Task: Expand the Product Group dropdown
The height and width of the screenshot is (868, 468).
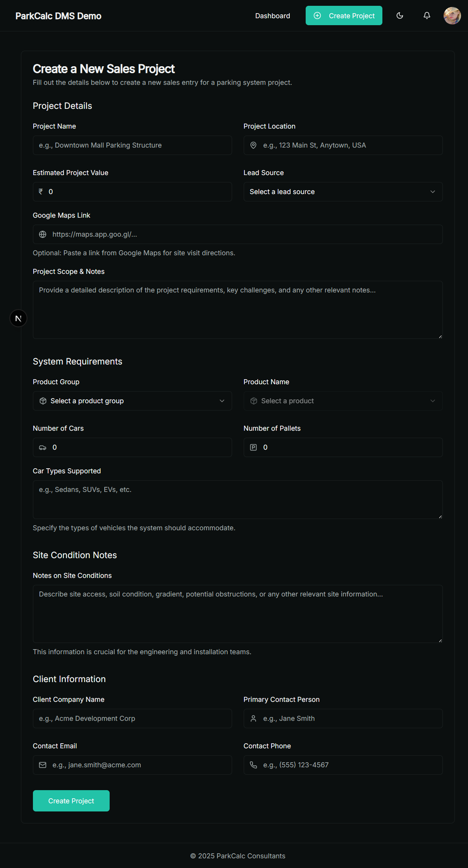Action: click(132, 401)
